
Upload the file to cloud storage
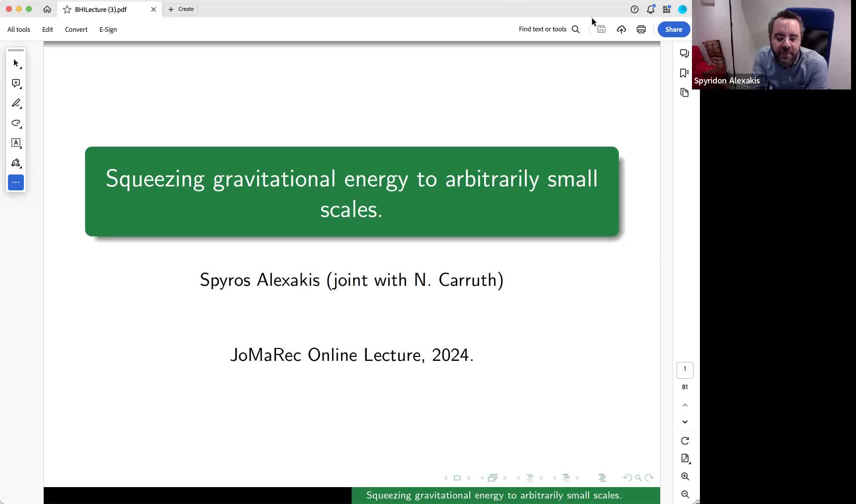[621, 29]
